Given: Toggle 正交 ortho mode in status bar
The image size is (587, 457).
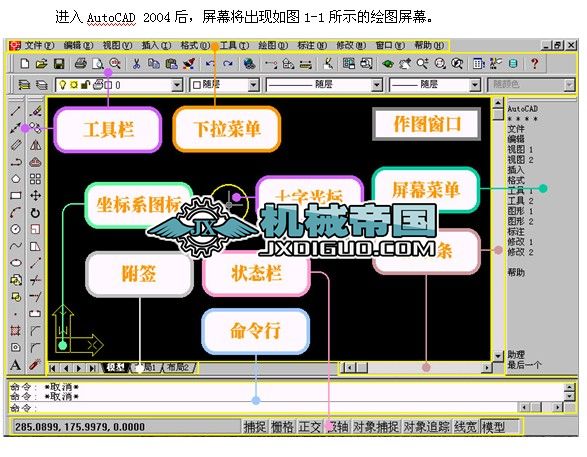Looking at the screenshot, I should [x=309, y=427].
